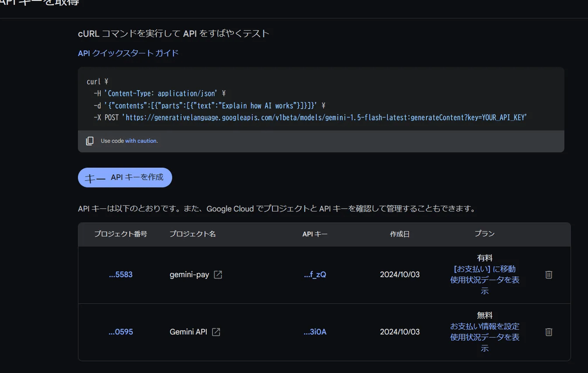Open the API quickstart guide
Viewport: 588px width, 373px height.
coord(127,53)
